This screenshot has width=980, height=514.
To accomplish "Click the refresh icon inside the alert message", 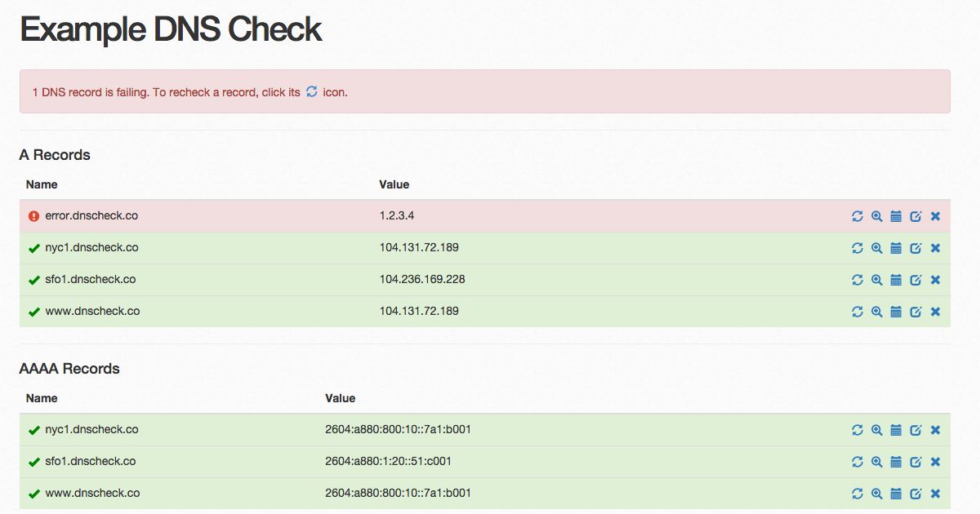I will pos(311,92).
